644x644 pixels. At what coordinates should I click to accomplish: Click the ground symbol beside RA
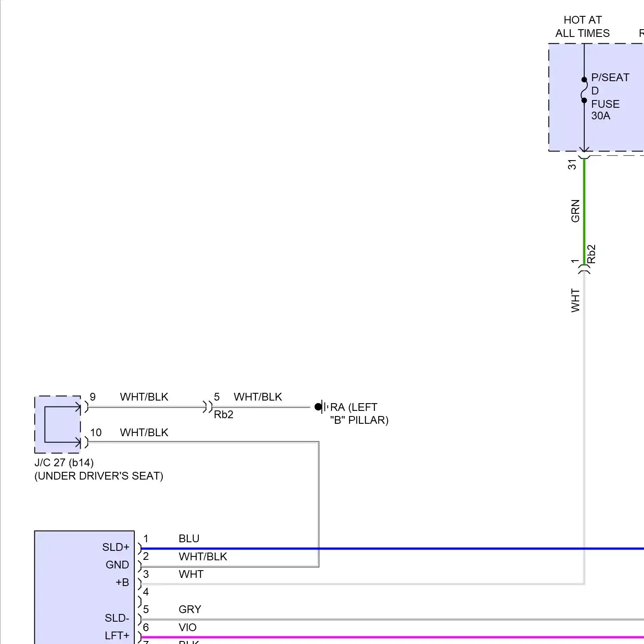pyautogui.click(x=321, y=407)
